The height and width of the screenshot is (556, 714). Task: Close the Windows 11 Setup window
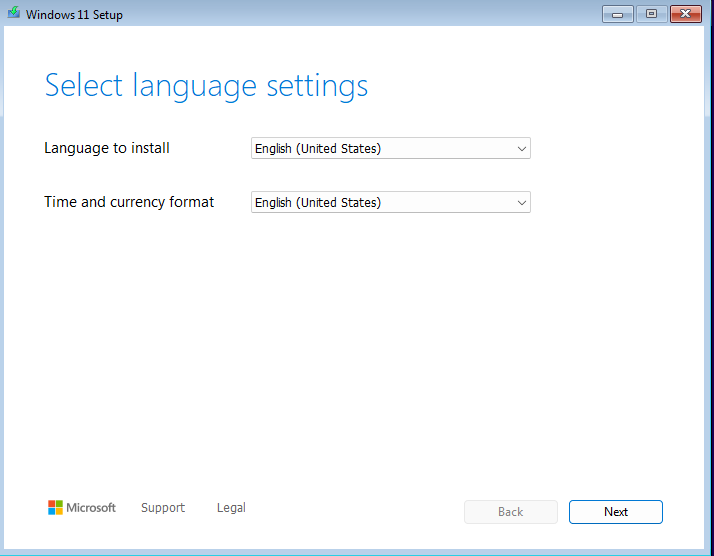pos(685,14)
